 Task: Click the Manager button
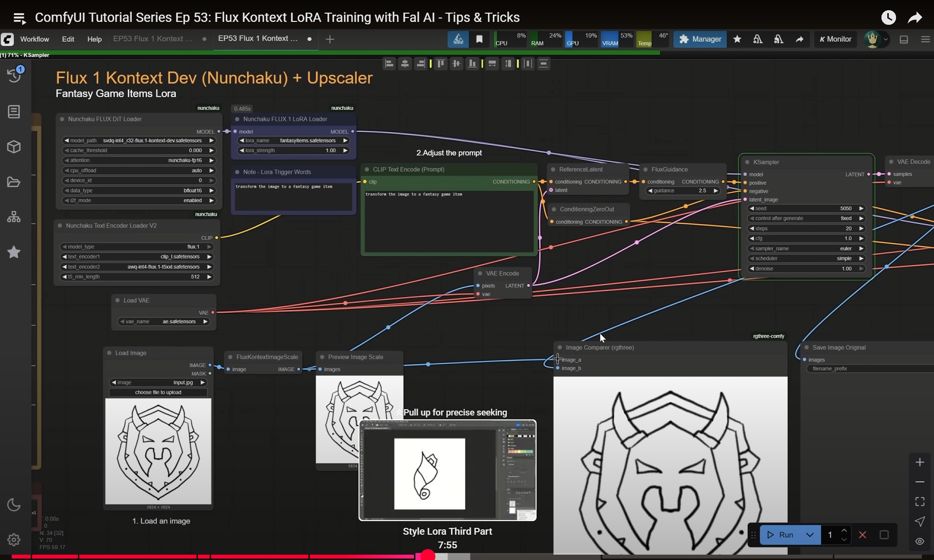pyautogui.click(x=700, y=39)
